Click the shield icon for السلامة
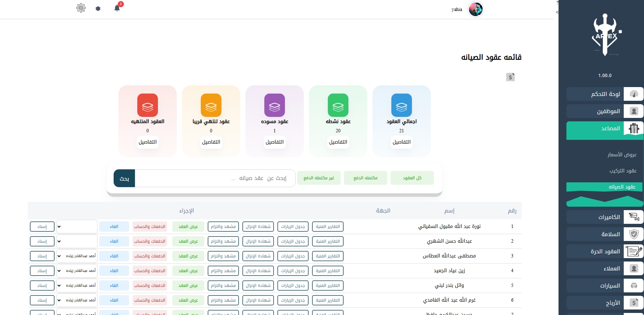 [x=634, y=234]
